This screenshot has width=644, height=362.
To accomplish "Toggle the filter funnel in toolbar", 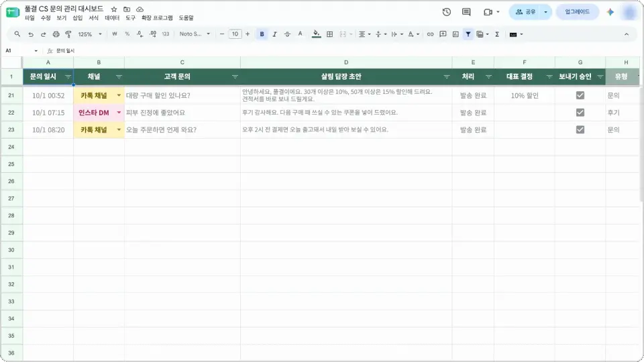I will point(468,34).
